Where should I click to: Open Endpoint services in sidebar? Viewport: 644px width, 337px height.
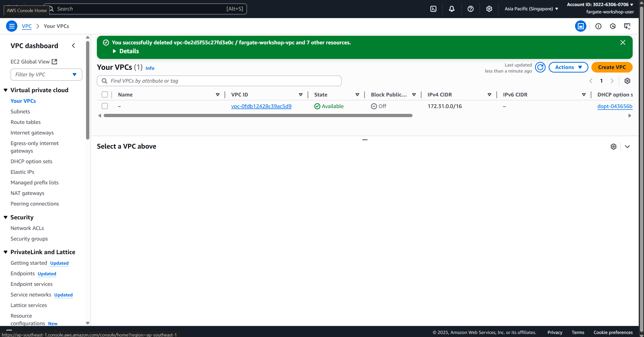pos(31,284)
